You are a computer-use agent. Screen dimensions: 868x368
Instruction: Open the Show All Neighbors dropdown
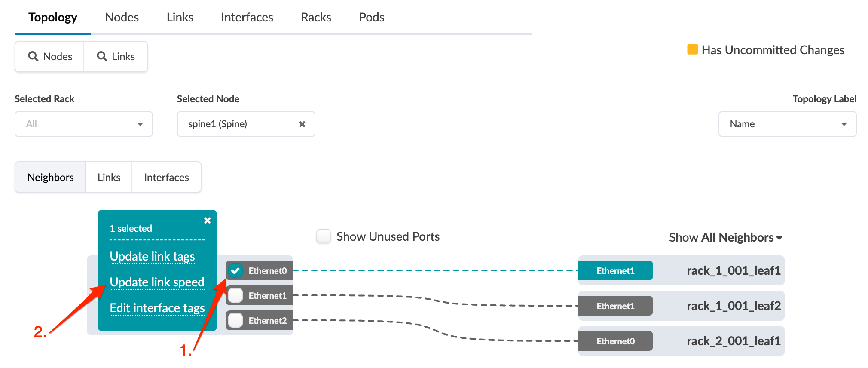click(725, 237)
